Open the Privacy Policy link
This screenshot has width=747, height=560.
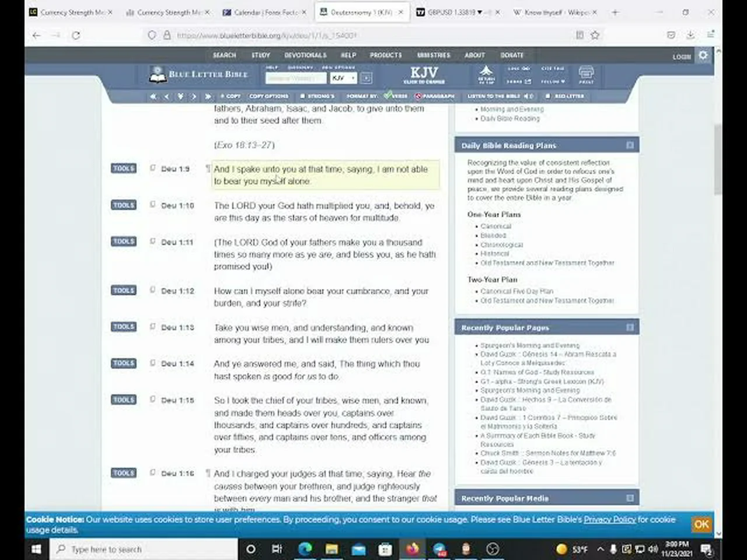[x=610, y=519]
